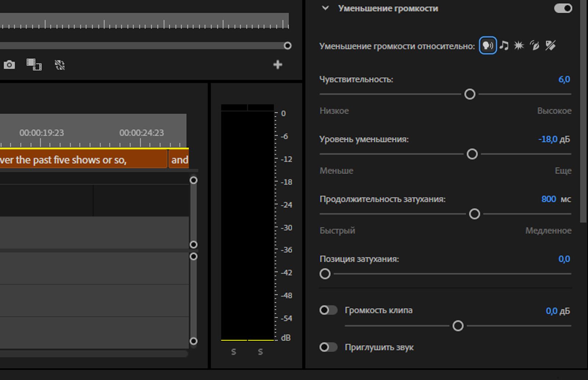This screenshot has width=588, height=380.
Task: Disable the Уменьшение громкости switch
Action: [x=563, y=8]
